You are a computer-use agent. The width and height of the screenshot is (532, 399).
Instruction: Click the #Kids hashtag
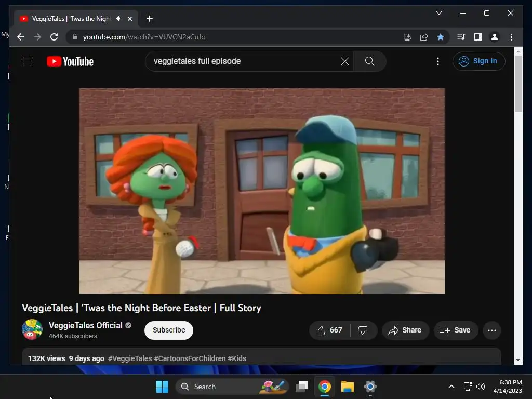pyautogui.click(x=237, y=358)
